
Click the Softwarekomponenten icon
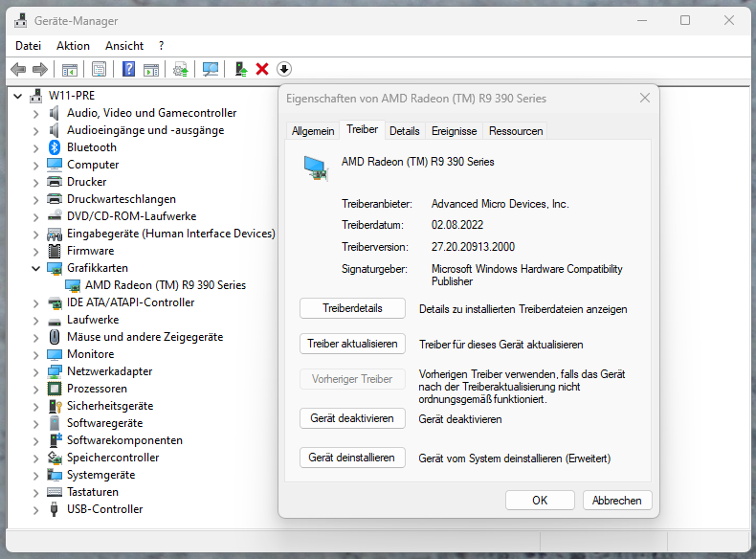pos(56,440)
